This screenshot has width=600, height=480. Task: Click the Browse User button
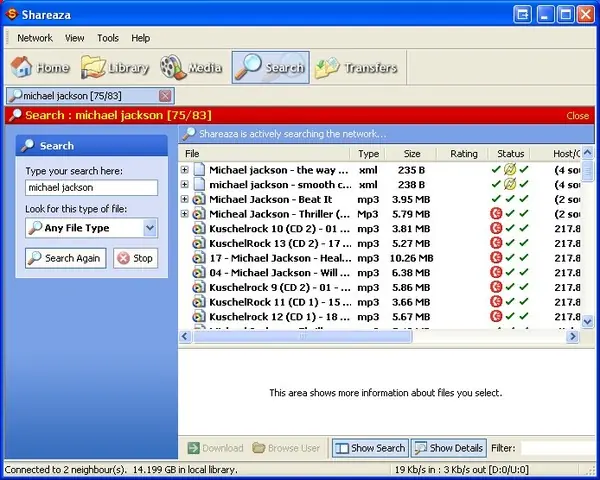pos(286,448)
